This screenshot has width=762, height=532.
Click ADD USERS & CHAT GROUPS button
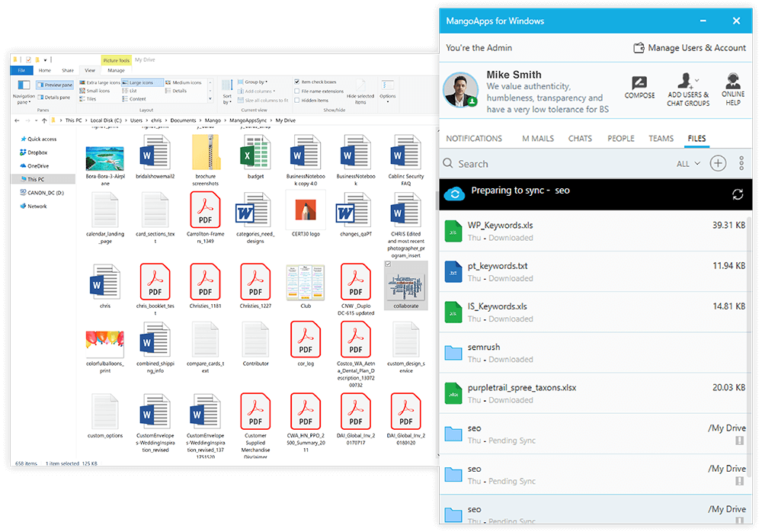tap(687, 89)
